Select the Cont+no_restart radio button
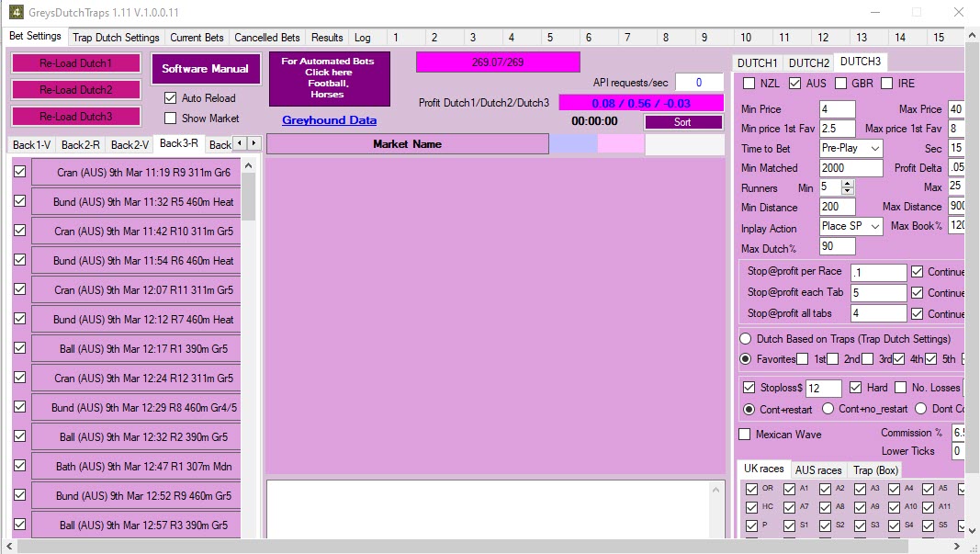The height and width of the screenshot is (554, 980). pyautogui.click(x=828, y=409)
